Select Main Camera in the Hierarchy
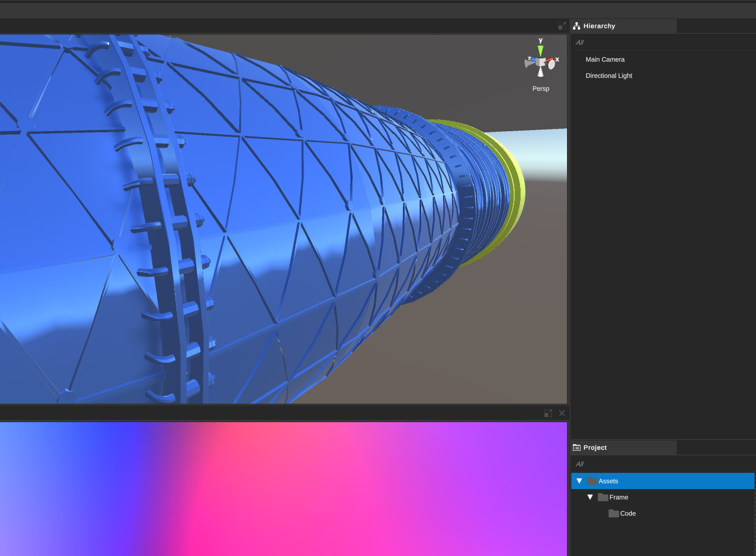 click(x=605, y=59)
